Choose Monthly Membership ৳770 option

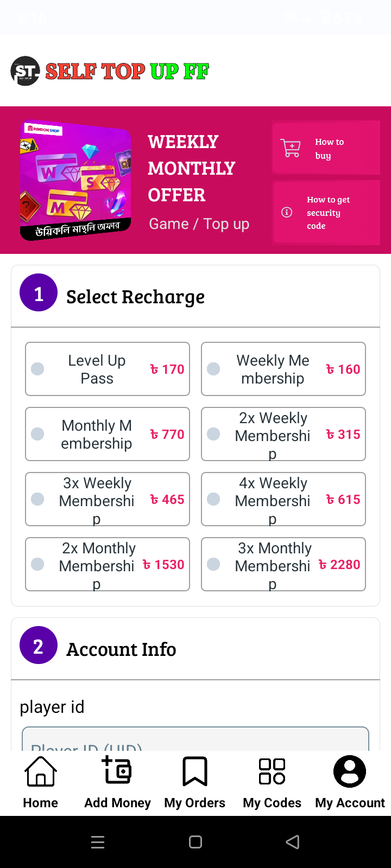(108, 434)
